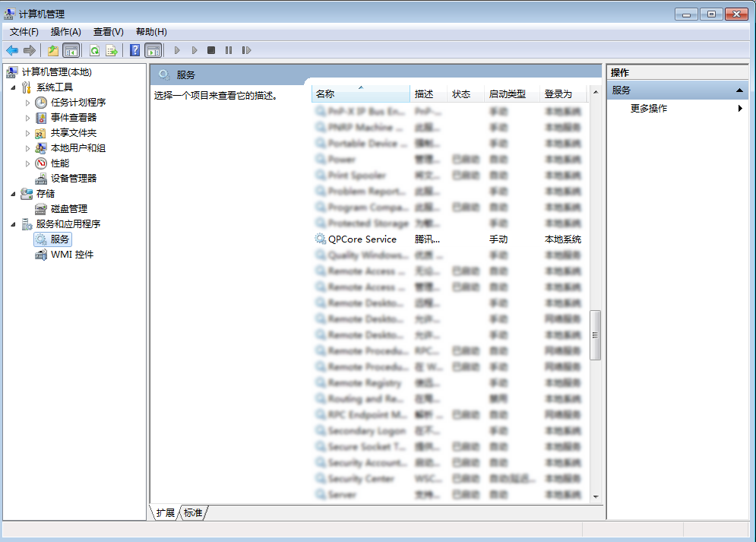
Task: Select 系统工具 in the tree
Action: 55,87
